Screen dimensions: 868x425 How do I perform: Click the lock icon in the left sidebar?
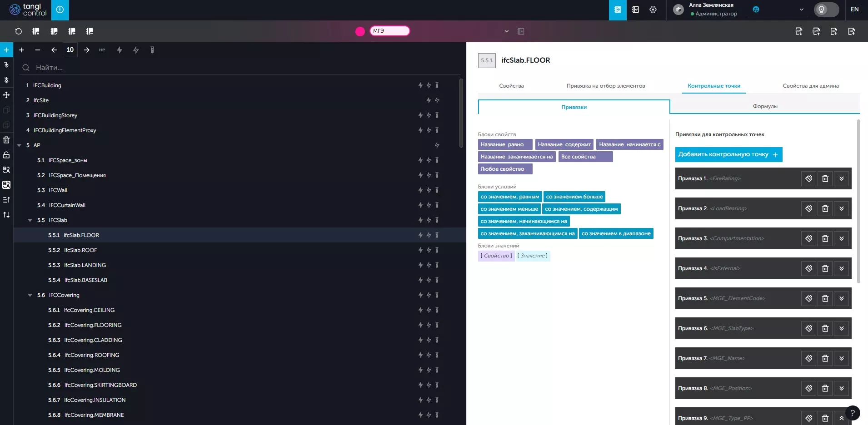point(6,155)
